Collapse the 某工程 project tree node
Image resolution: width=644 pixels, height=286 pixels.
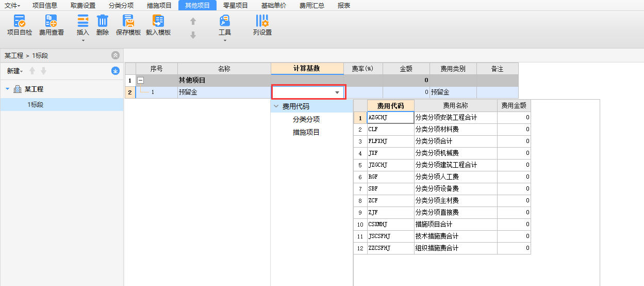click(x=8, y=89)
